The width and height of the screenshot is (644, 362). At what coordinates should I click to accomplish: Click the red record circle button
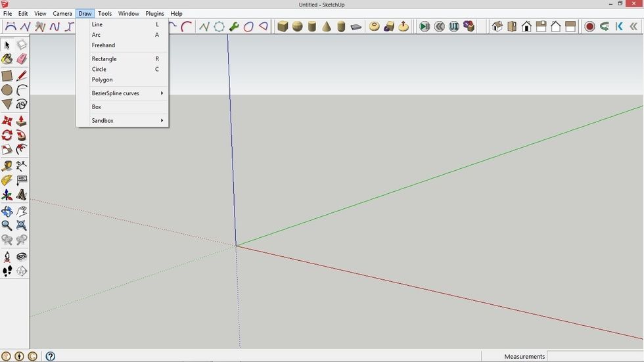click(x=590, y=27)
